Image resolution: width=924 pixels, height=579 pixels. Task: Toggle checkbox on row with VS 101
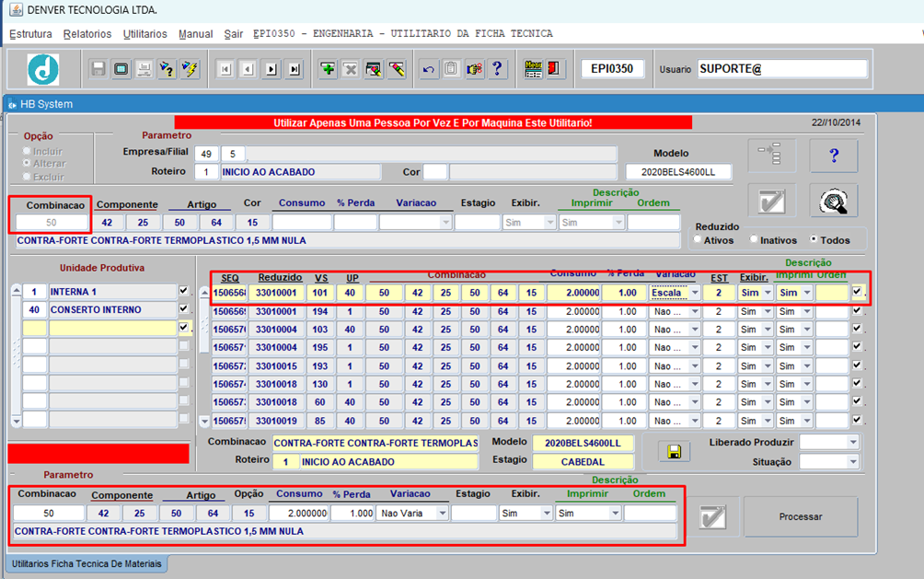pos(857,291)
